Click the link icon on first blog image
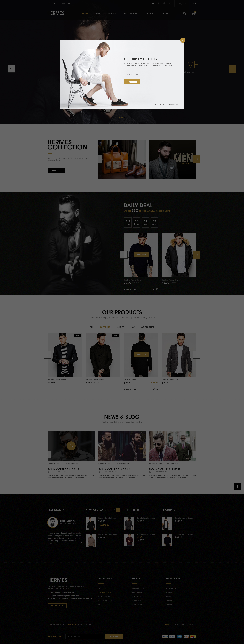Image resolution: width=244 pixels, height=644 pixels. click(x=71, y=446)
